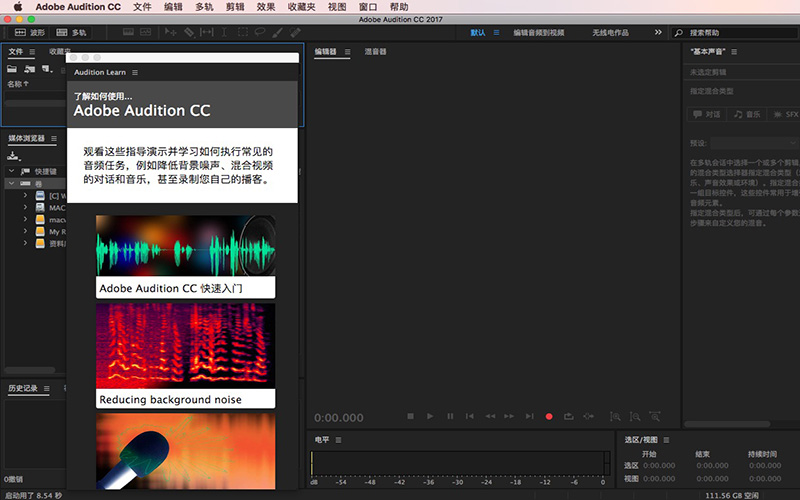This screenshot has width=800, height=500.
Task: Expand the MAC drive tree item
Action: tap(25, 207)
